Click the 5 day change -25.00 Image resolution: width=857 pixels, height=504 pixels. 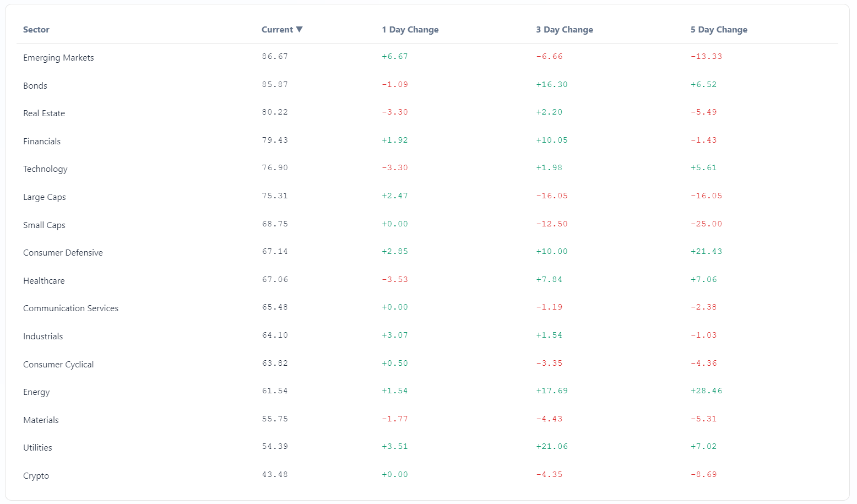706,224
